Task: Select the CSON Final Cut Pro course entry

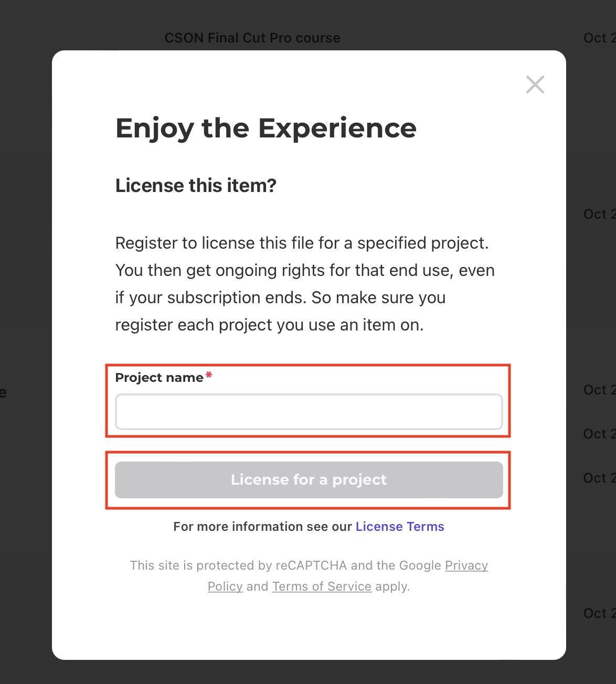Action: click(x=252, y=38)
